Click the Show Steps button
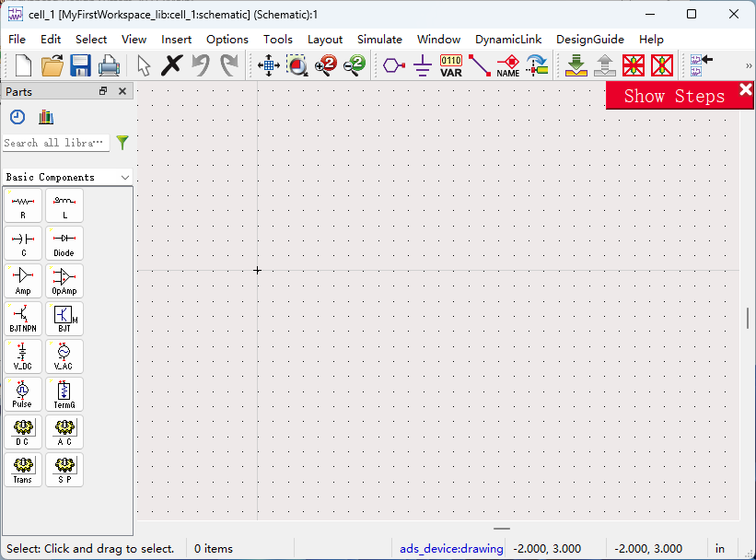Image resolution: width=756 pixels, height=560 pixels. [x=674, y=96]
